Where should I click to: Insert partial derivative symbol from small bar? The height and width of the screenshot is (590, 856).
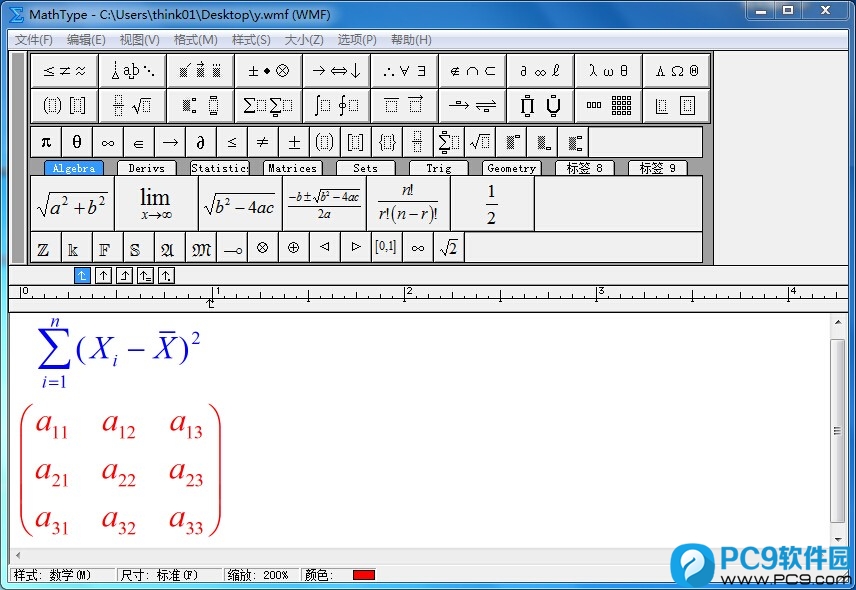pos(201,142)
